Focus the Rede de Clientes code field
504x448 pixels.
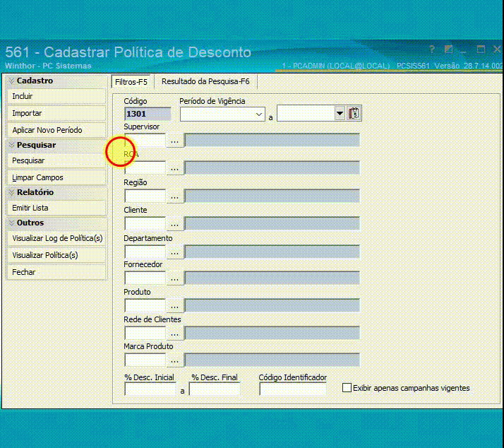(145, 334)
